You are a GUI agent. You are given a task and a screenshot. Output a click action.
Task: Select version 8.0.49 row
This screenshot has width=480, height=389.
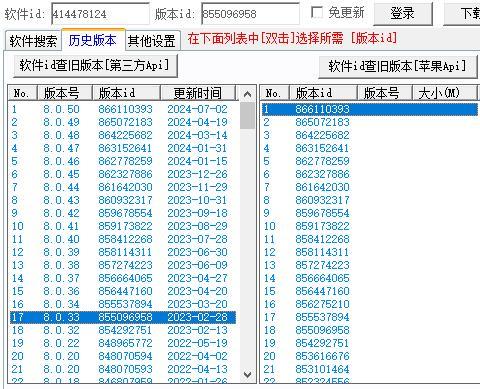[123, 122]
